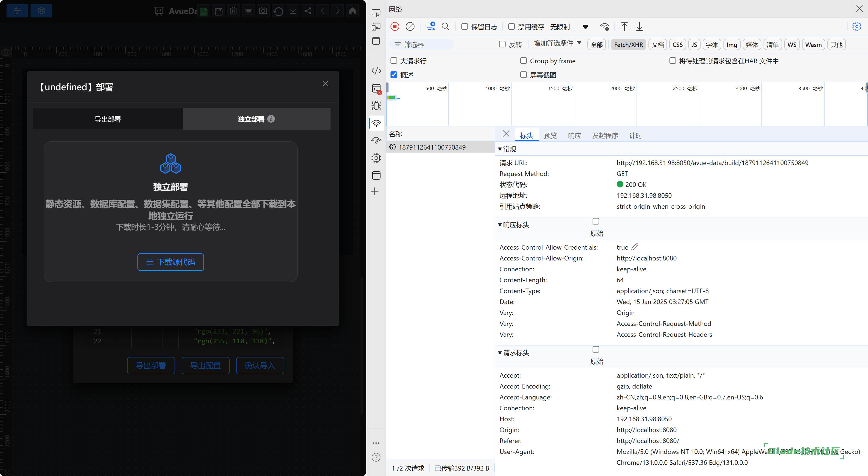The height and width of the screenshot is (476, 868).
Task: Close the 部署 dialog
Action: [x=326, y=83]
